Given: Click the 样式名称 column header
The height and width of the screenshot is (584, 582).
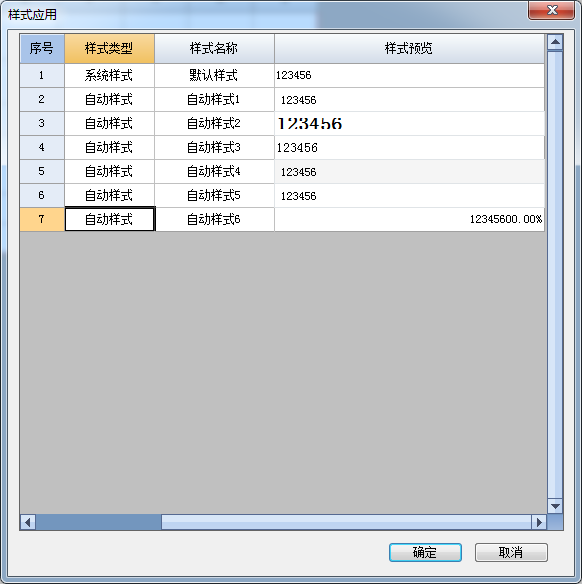Looking at the screenshot, I should [x=214, y=48].
